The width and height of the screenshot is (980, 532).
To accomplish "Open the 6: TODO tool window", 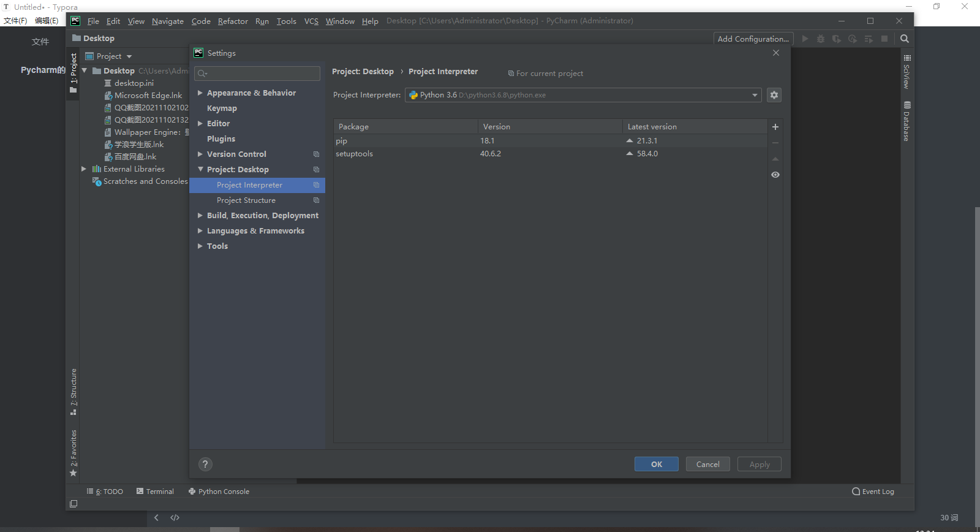I will click(105, 492).
